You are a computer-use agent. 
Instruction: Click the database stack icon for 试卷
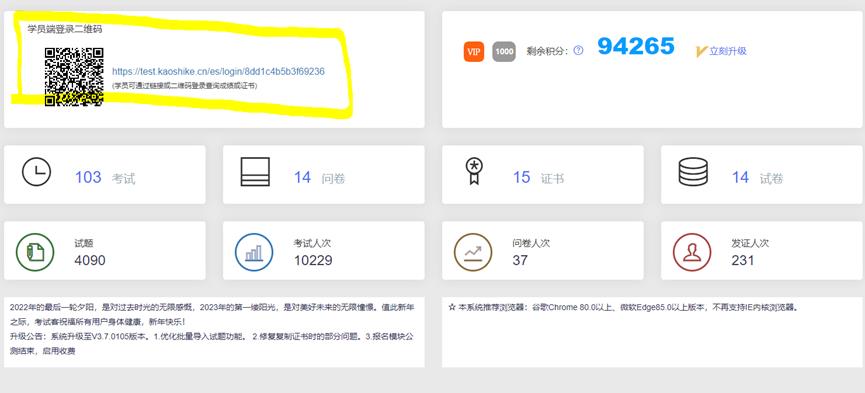click(693, 172)
